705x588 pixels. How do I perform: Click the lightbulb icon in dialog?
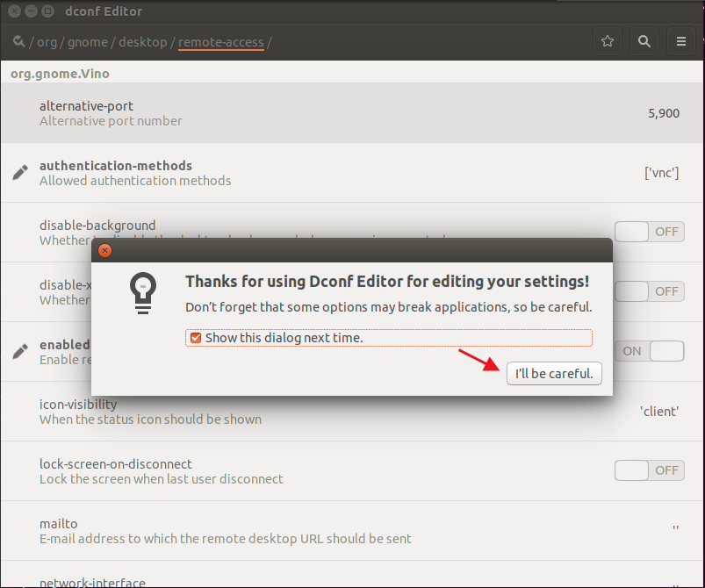point(143,293)
